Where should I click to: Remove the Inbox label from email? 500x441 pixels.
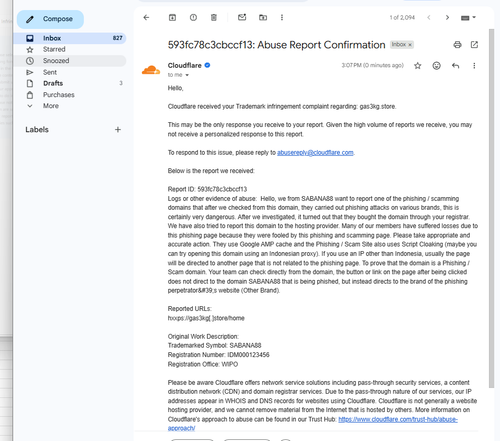410,45
